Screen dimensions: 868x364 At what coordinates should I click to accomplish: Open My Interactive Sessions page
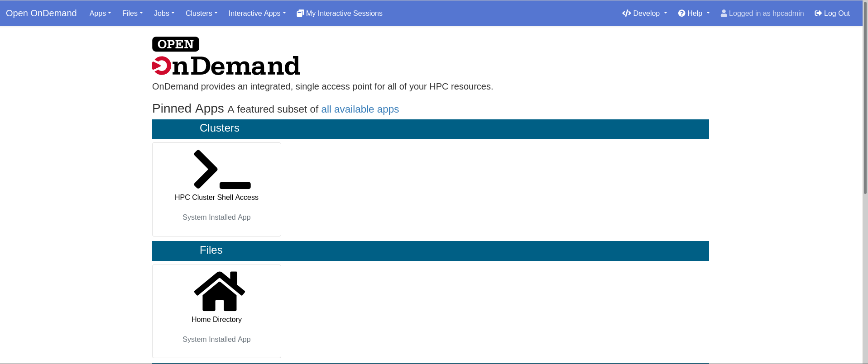[x=340, y=13]
